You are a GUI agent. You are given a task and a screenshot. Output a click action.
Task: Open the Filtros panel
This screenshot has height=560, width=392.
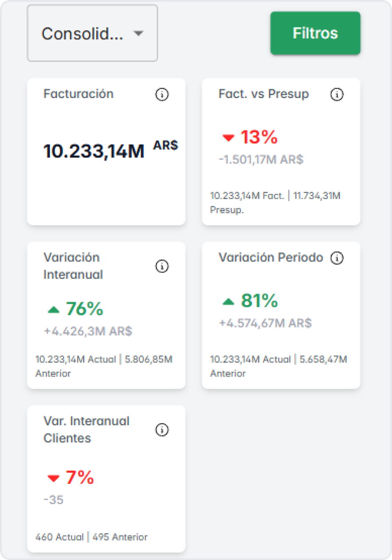[x=315, y=33]
